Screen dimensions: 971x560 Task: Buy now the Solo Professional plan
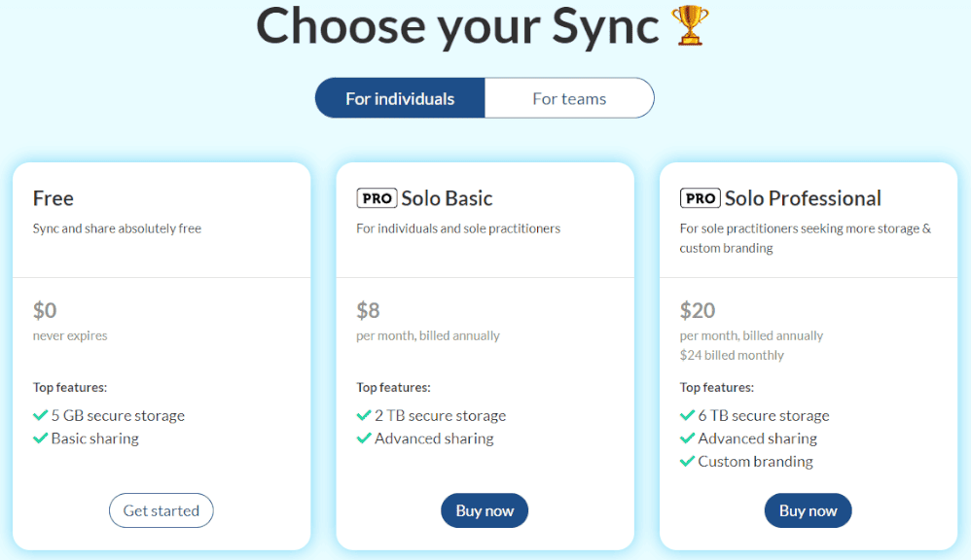[x=808, y=510]
